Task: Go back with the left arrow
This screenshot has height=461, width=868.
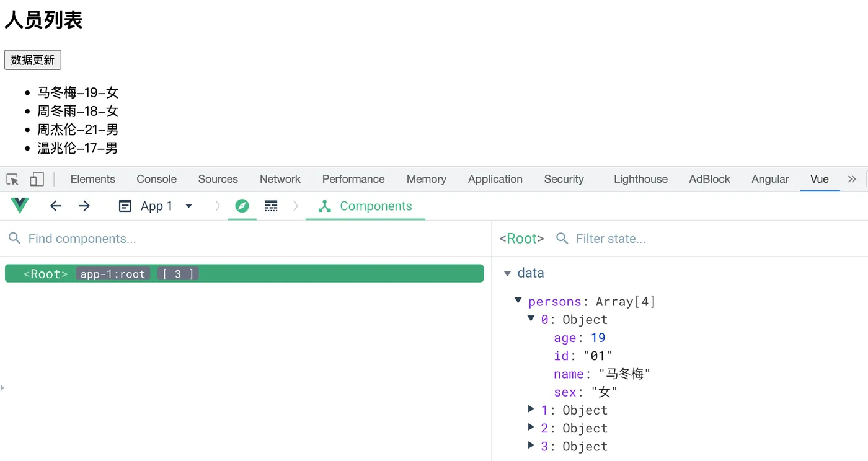Action: coord(56,206)
